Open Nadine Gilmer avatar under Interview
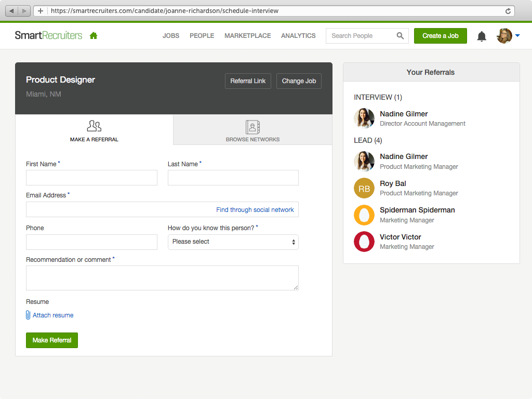This screenshot has width=532, height=399. click(364, 118)
